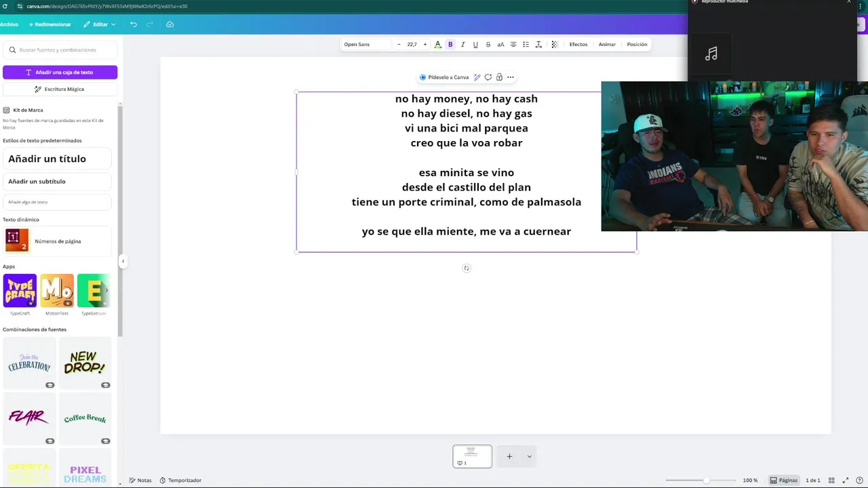Open the grid view of pages
This screenshot has width=868, height=488.
831,481
